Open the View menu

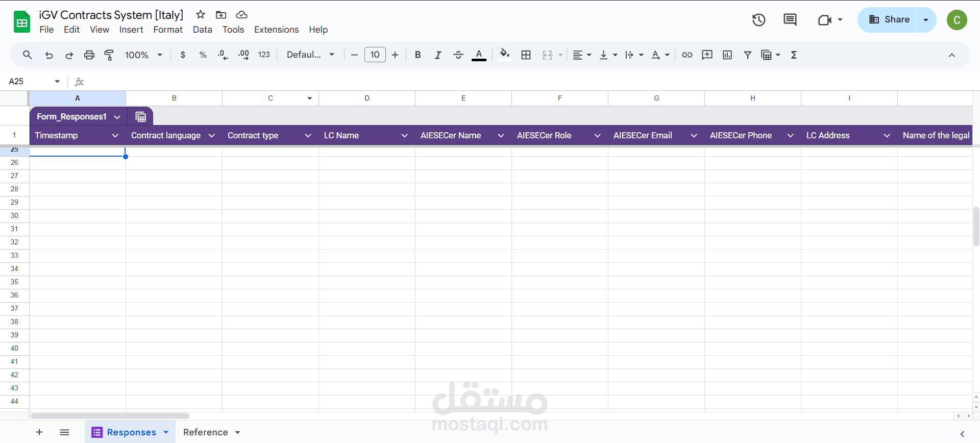click(100, 30)
